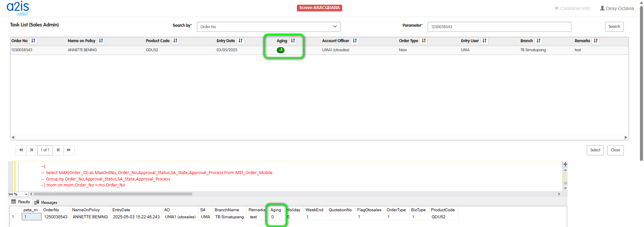Sort the table by Account Officer
Screen dimensions: 644x227
(355, 41)
